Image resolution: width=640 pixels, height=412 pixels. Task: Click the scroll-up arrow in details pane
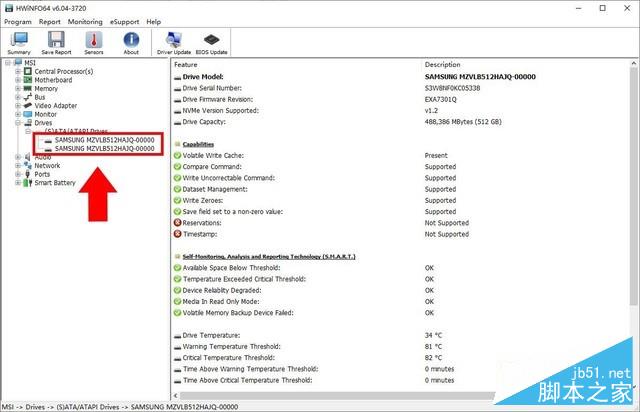pyautogui.click(x=633, y=63)
